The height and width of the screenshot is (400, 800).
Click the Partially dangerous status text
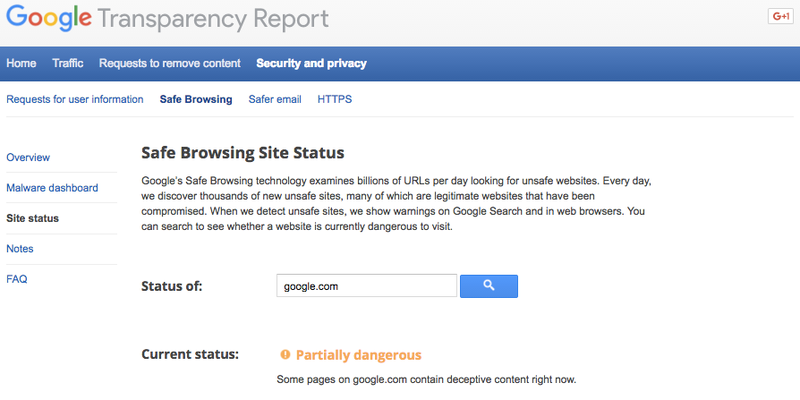359,355
